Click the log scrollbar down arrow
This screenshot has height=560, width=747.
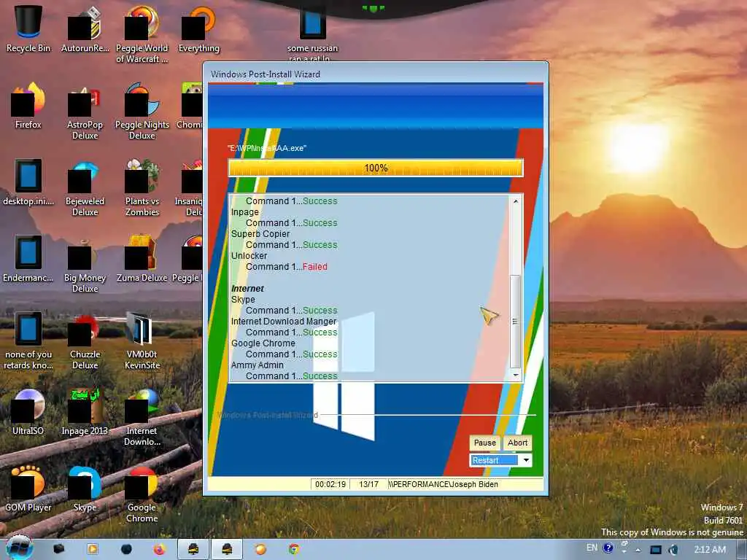pyautogui.click(x=516, y=376)
